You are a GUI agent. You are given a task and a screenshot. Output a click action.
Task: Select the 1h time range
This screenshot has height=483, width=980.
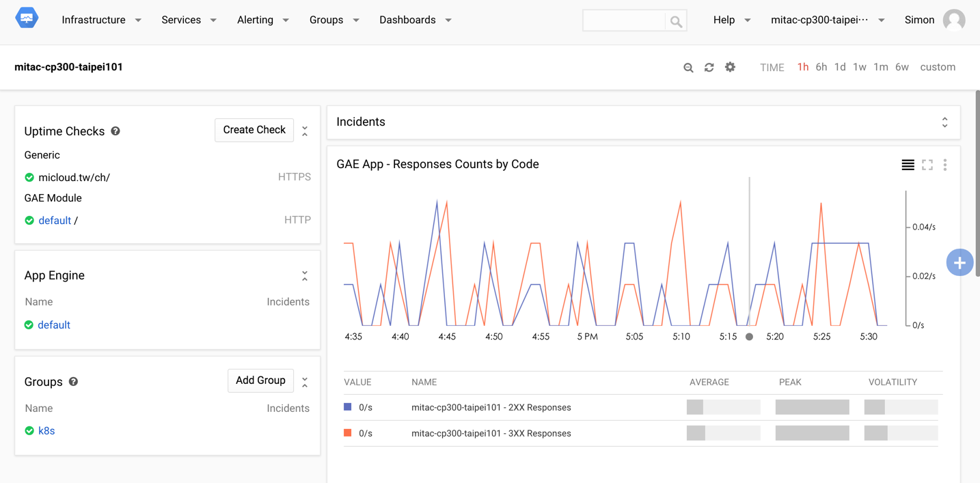(803, 67)
